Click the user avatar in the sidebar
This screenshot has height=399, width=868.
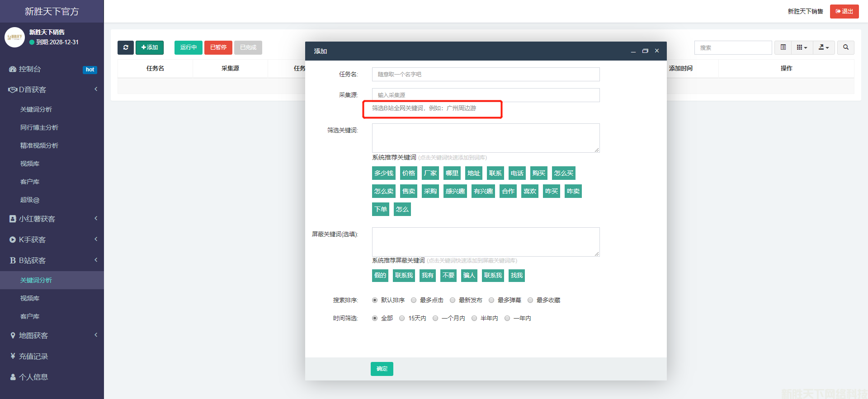coord(14,37)
